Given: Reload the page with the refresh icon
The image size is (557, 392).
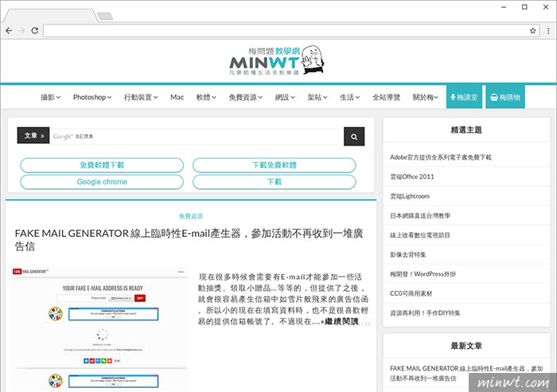Looking at the screenshot, I should (34, 30).
